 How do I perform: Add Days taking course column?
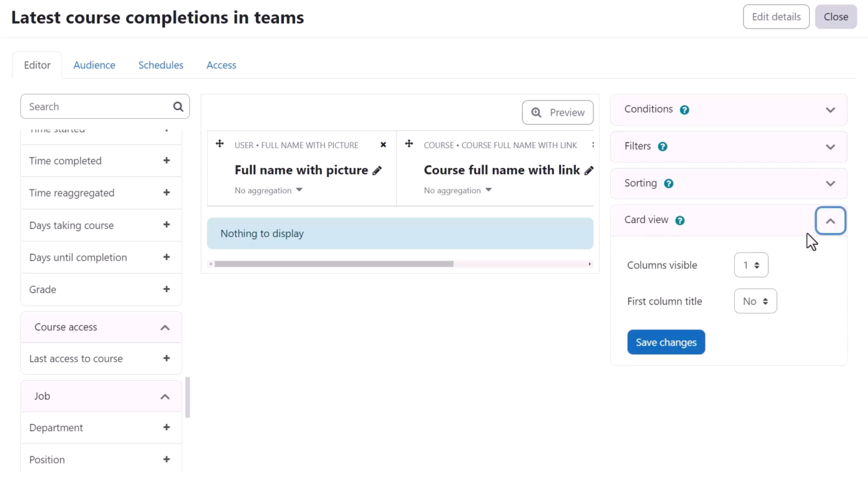tap(166, 225)
